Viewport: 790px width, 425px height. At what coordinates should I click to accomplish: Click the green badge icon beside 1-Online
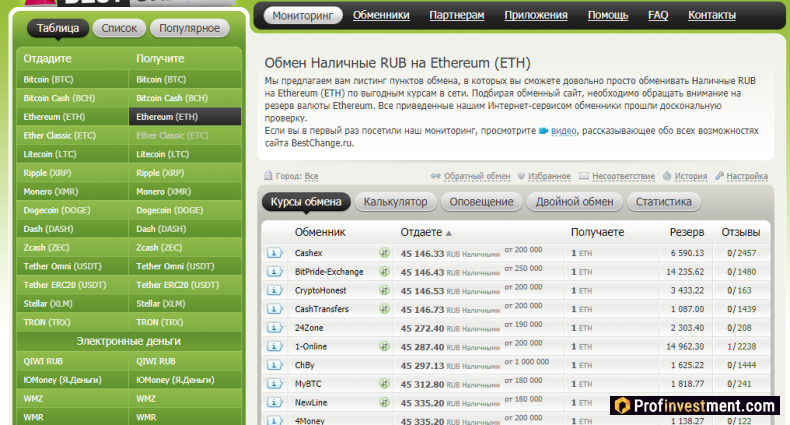(x=384, y=345)
